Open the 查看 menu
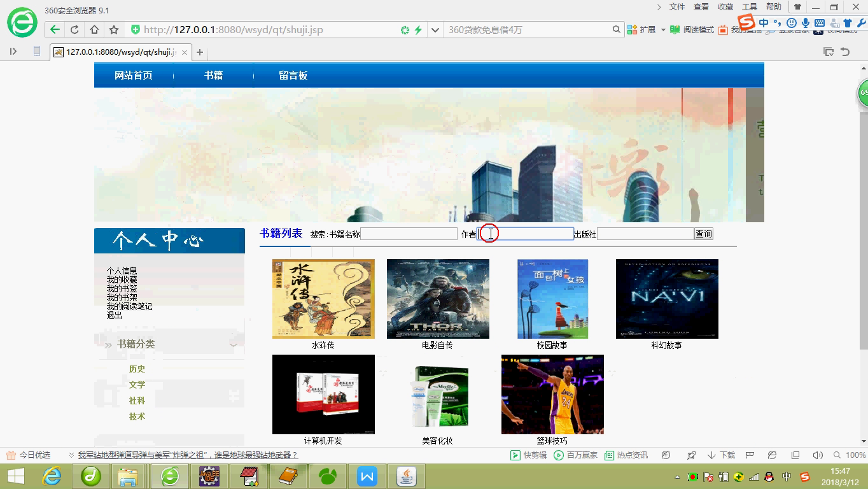The height and width of the screenshot is (489, 868). pyautogui.click(x=701, y=7)
